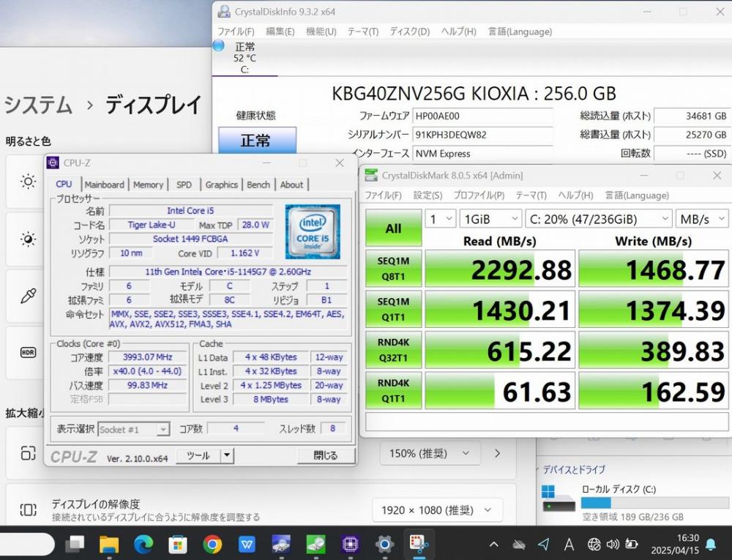
Task: Switch to CPU-Z Mainboard tab
Action: pos(105,184)
